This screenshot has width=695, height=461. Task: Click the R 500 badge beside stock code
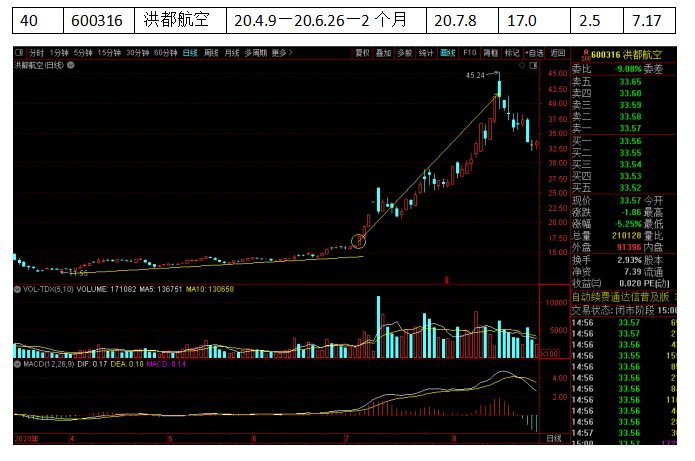click(586, 55)
